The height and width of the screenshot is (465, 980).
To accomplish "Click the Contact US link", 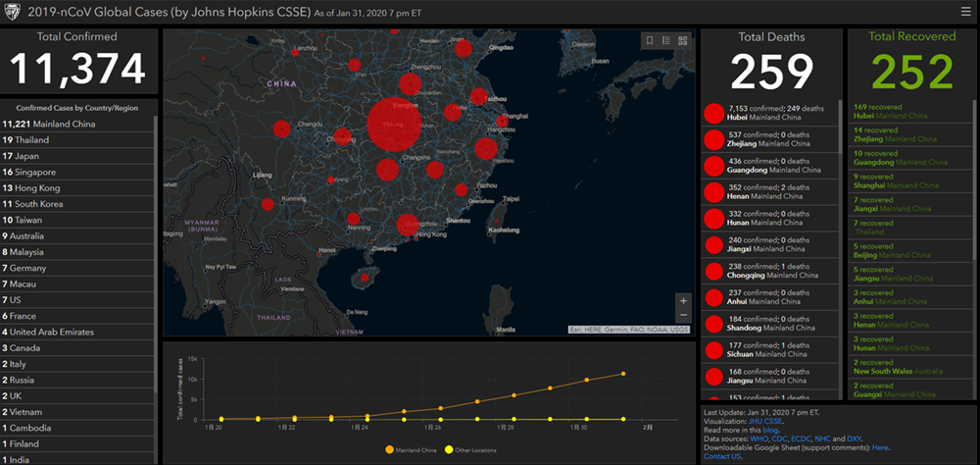I will pos(722,456).
